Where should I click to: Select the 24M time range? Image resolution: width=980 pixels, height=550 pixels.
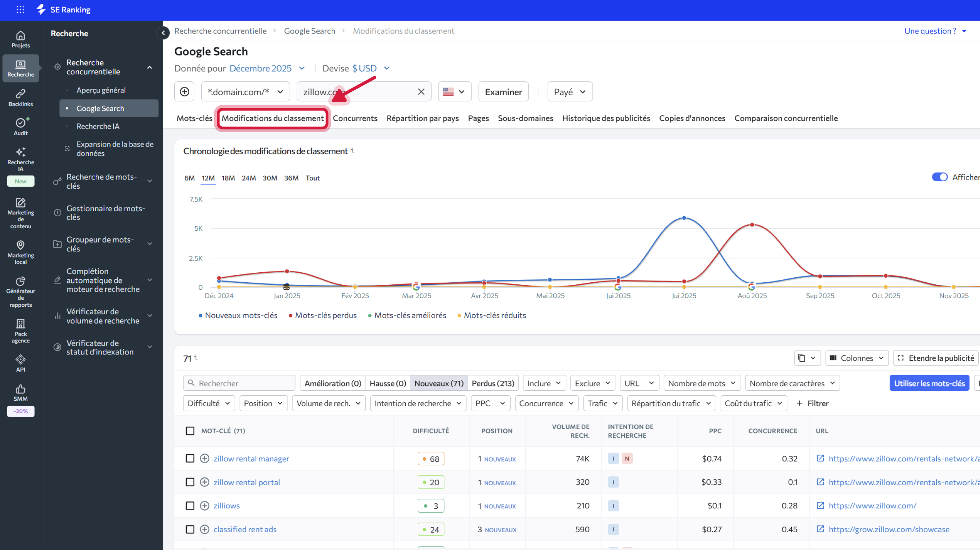[248, 178]
